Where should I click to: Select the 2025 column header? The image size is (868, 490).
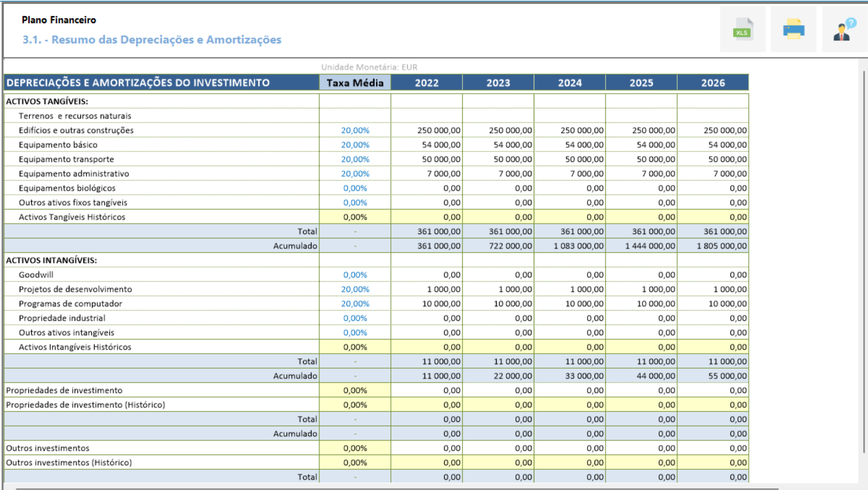click(641, 83)
